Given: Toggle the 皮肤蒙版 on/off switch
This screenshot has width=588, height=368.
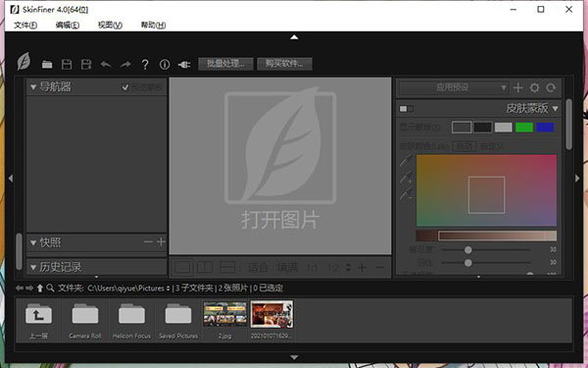Looking at the screenshot, I should coord(406,109).
